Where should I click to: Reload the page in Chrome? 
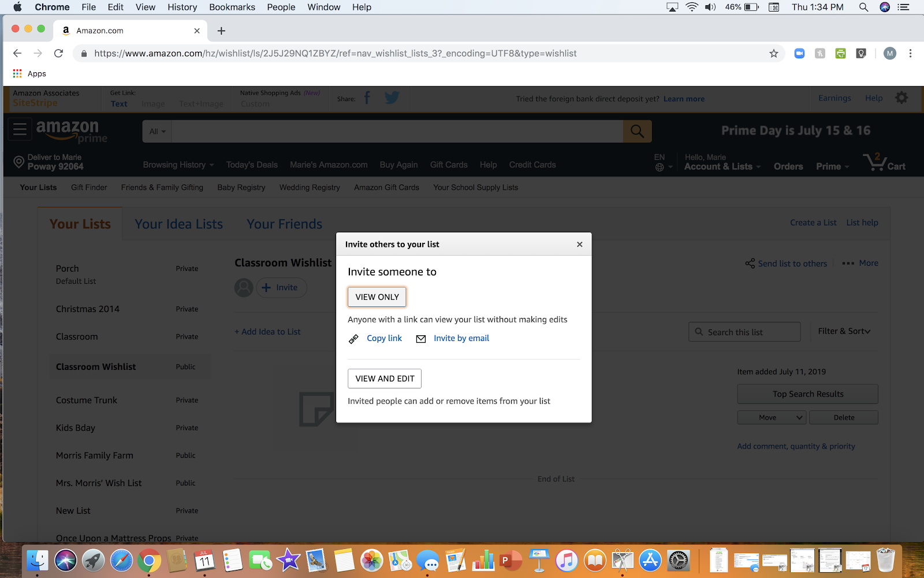coord(58,53)
